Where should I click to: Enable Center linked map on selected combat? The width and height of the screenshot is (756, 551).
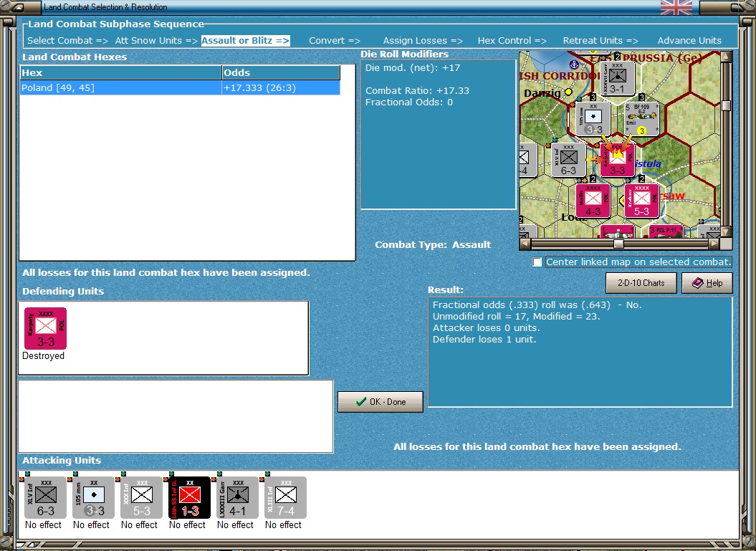537,262
